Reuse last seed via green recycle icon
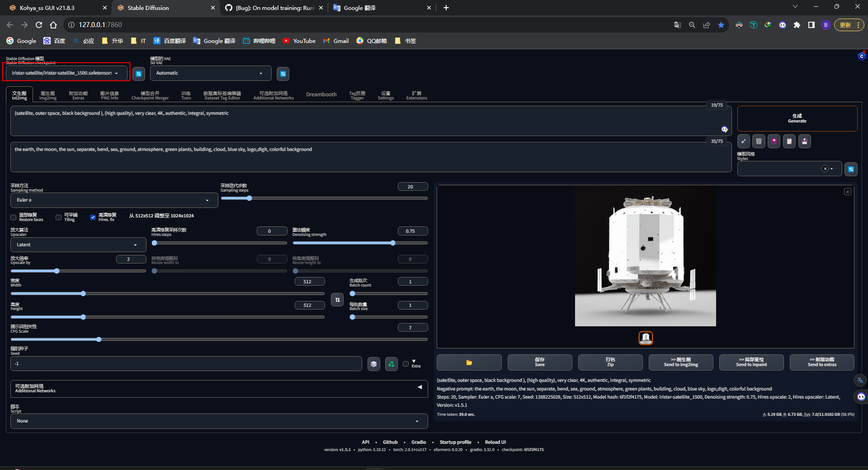Screen dimensions: 868x470 391,364
